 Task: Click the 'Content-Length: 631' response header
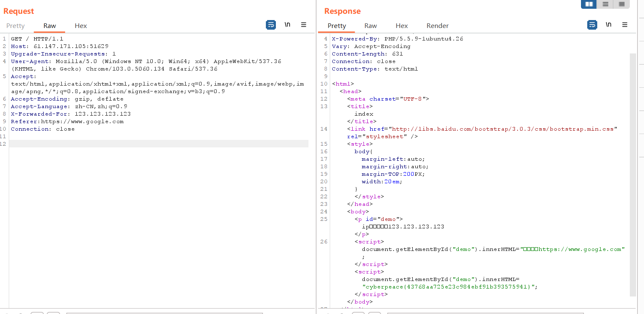tap(367, 54)
